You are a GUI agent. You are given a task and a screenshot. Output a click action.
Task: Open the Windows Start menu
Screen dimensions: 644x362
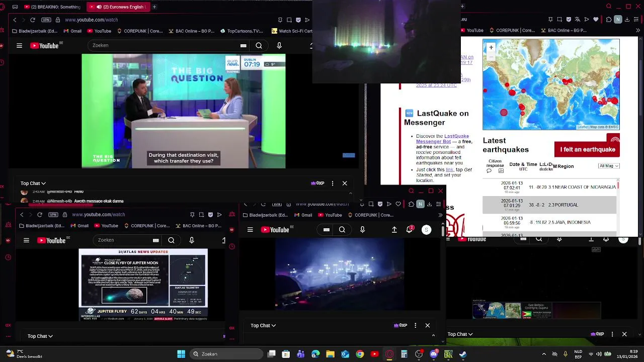[x=181, y=354]
